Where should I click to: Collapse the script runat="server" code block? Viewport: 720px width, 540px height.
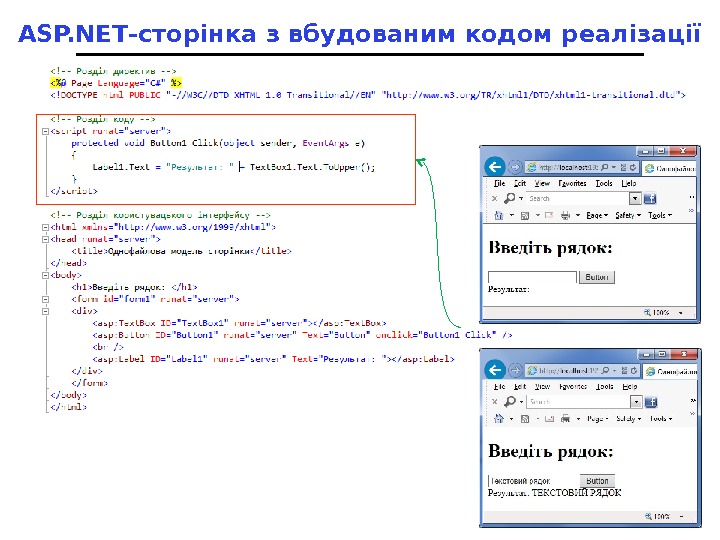coord(45,131)
